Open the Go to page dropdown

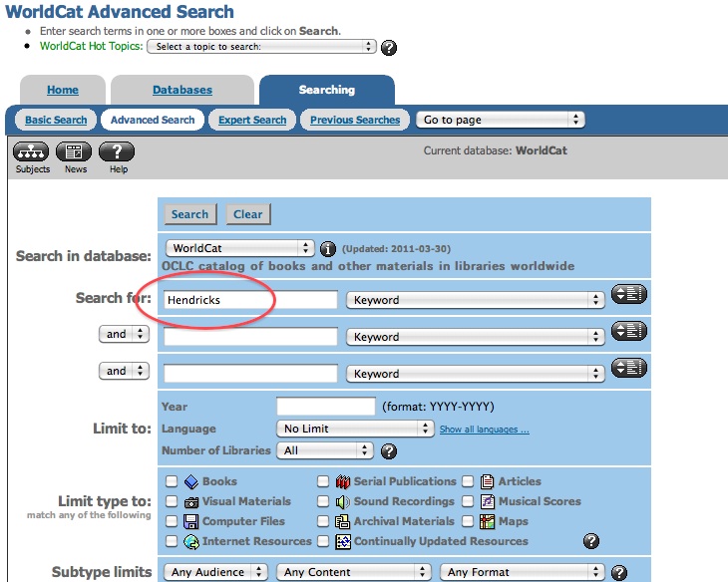pyautogui.click(x=500, y=120)
